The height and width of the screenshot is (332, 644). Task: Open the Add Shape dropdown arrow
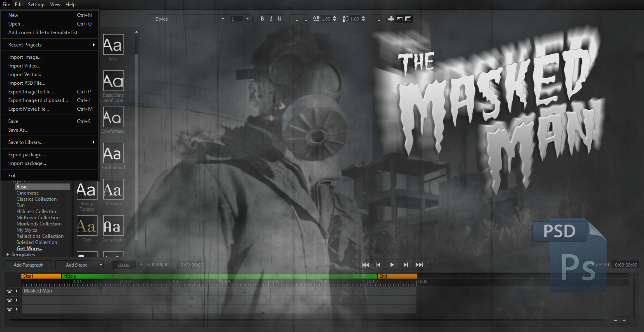coord(101,265)
